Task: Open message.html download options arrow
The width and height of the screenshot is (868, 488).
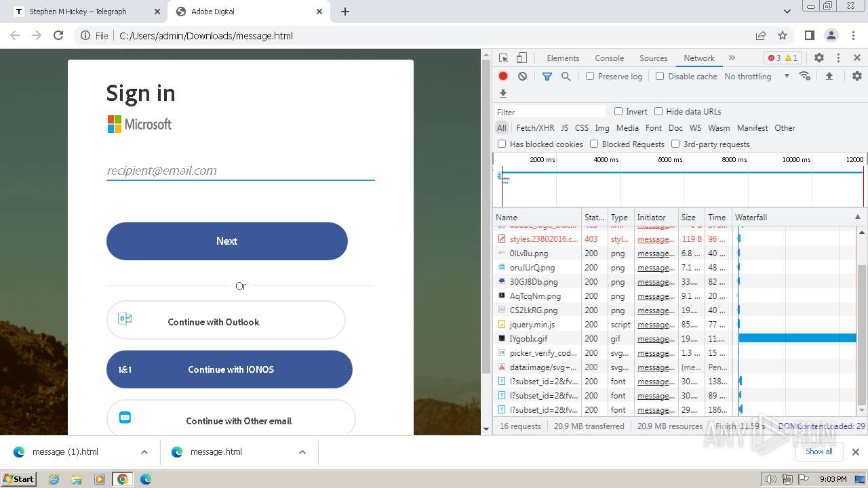Action: (302, 452)
